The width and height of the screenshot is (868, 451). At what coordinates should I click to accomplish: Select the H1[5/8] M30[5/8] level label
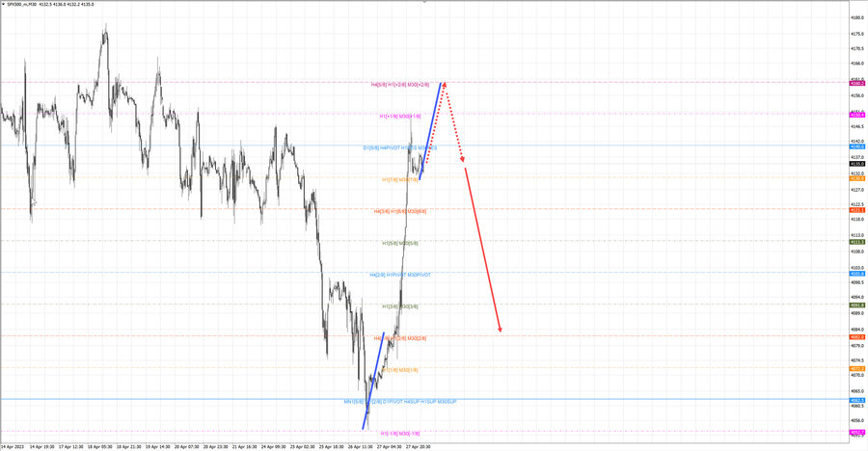399,243
